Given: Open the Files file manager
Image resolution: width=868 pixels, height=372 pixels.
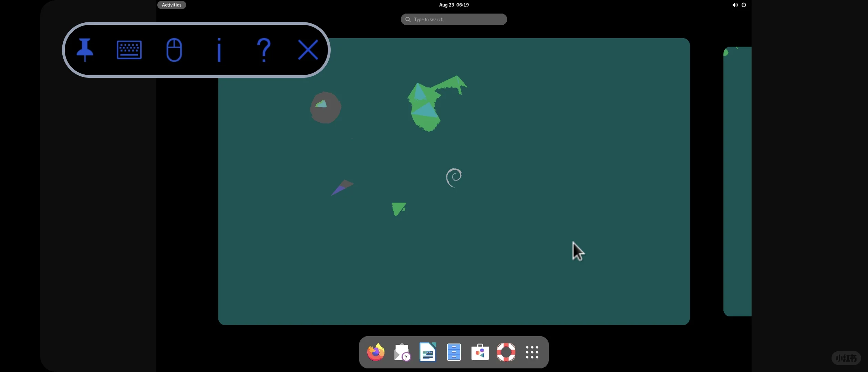Looking at the screenshot, I should [454, 352].
